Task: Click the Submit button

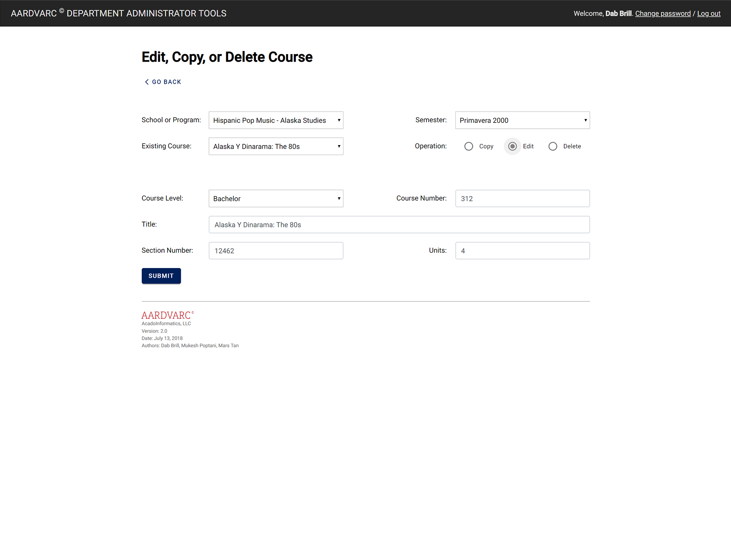Action: (x=161, y=276)
